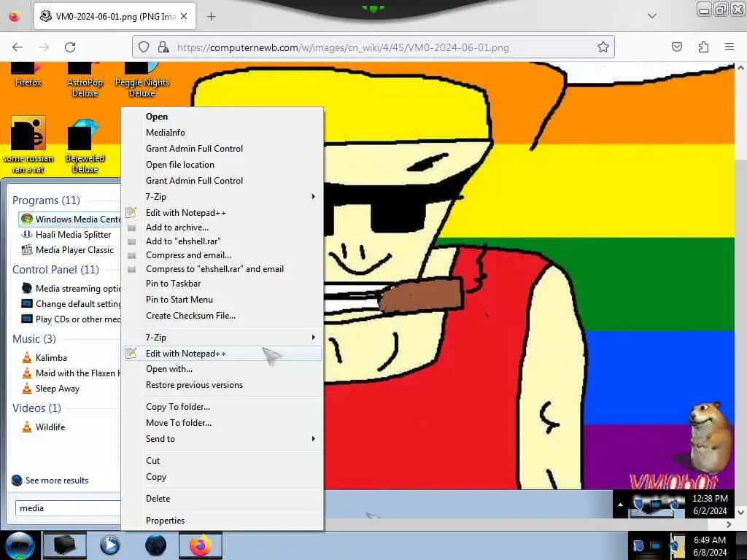This screenshot has height=560, width=747.
Task: Show hidden tray icons arrow in image
Action: (620, 505)
